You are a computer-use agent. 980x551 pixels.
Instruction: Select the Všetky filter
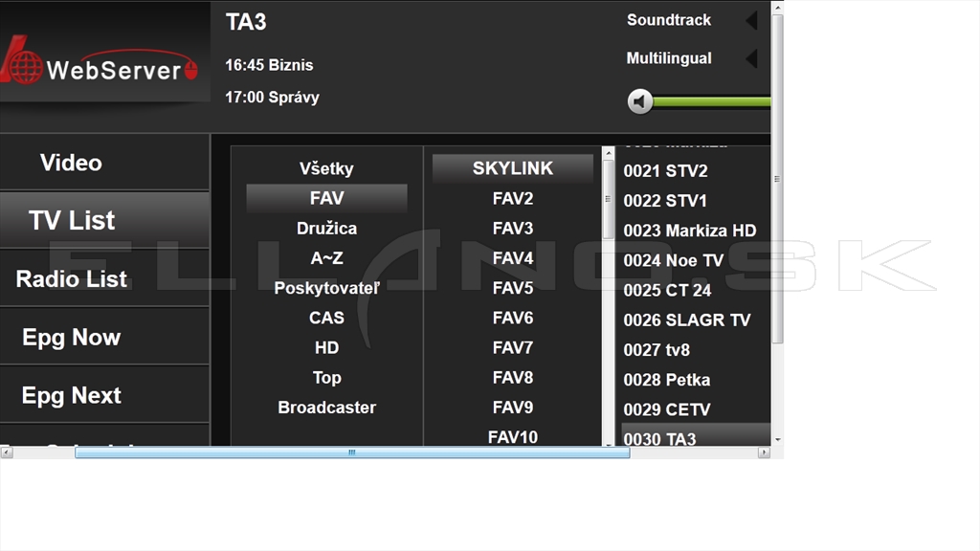[x=326, y=168]
